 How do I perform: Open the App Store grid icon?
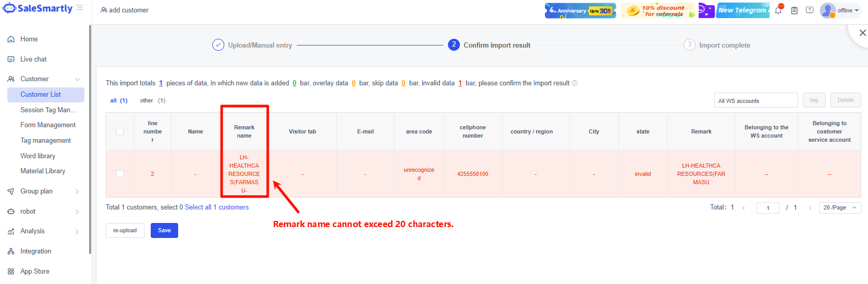pyautogui.click(x=11, y=272)
